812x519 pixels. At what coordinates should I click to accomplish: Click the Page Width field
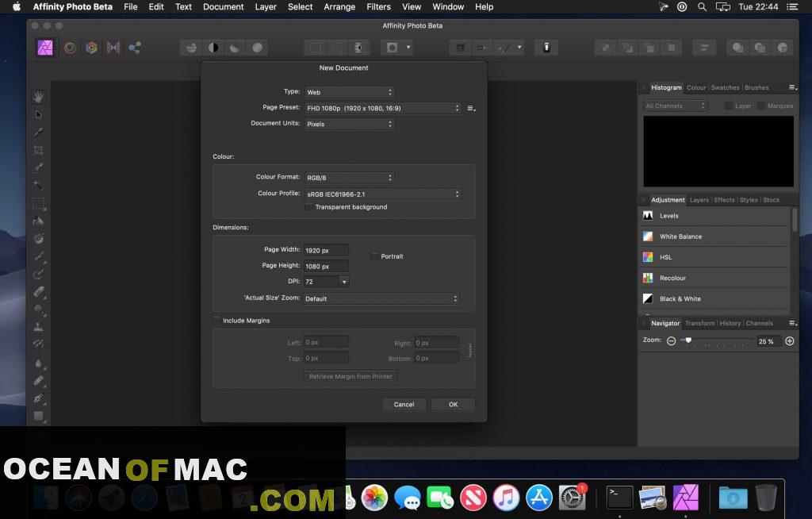pyautogui.click(x=326, y=251)
